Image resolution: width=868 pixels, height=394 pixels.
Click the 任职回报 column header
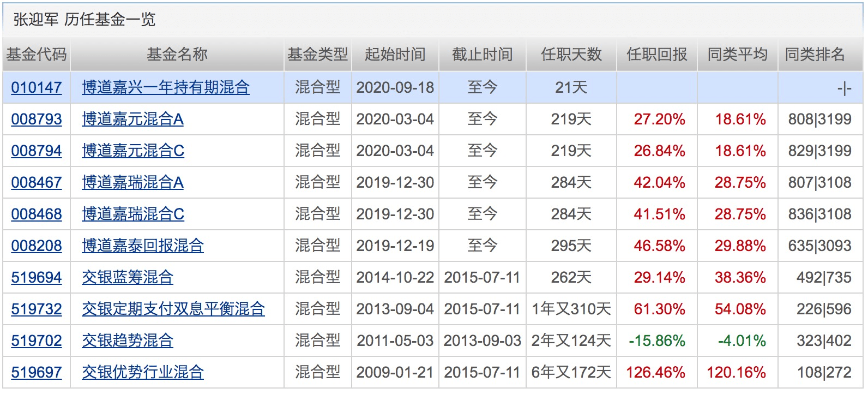657,55
